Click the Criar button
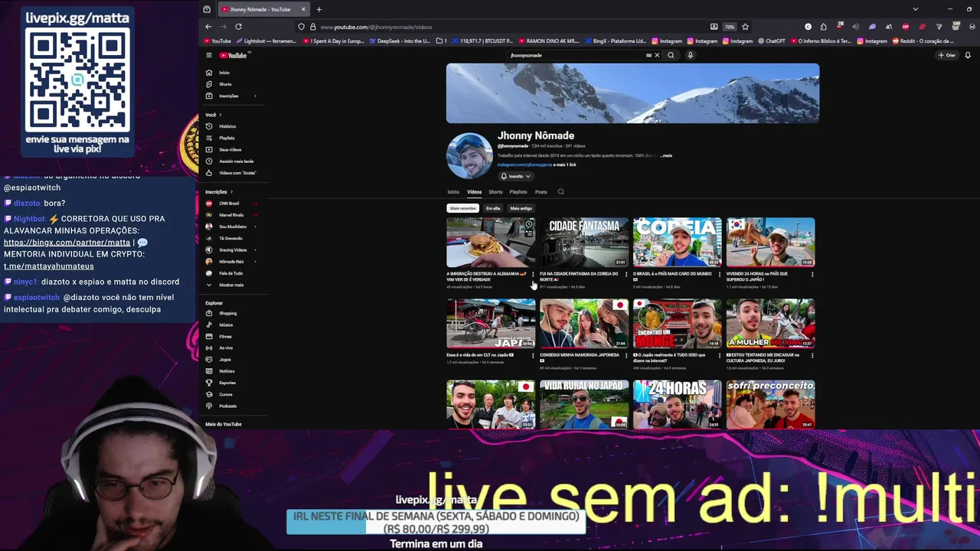Image resolution: width=980 pixels, height=551 pixels. point(947,55)
